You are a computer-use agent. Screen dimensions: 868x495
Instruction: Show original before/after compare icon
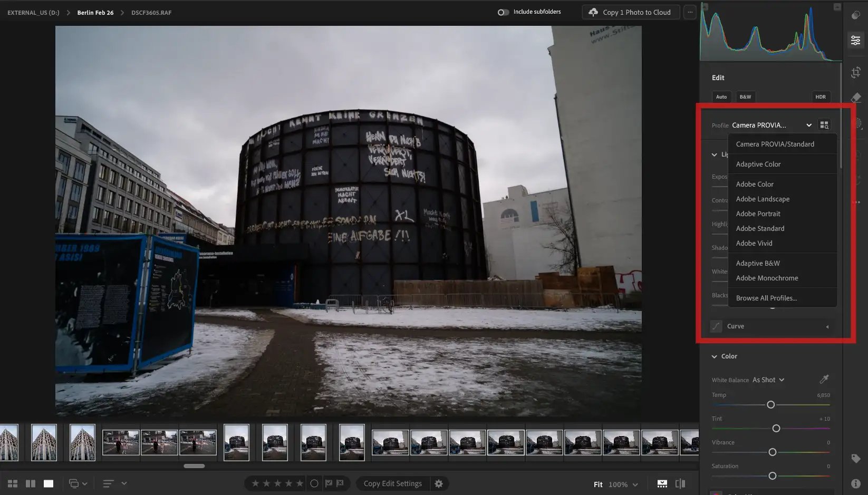click(680, 483)
